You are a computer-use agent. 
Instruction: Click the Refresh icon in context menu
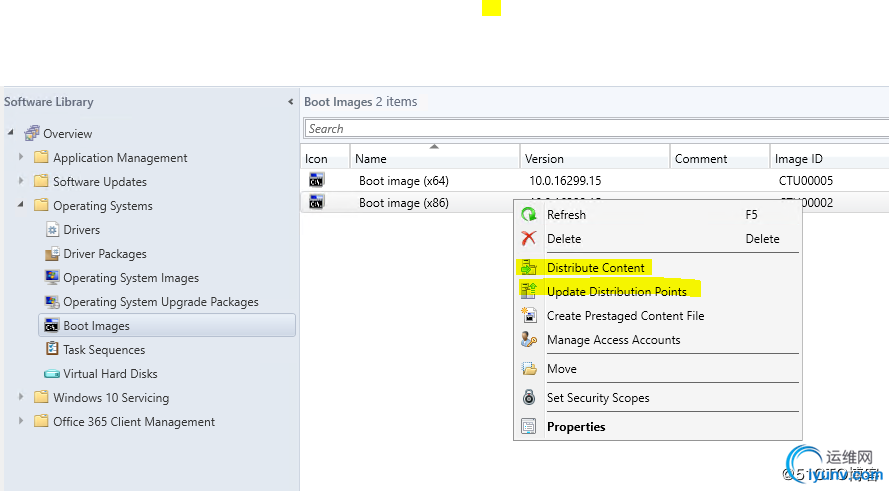529,215
